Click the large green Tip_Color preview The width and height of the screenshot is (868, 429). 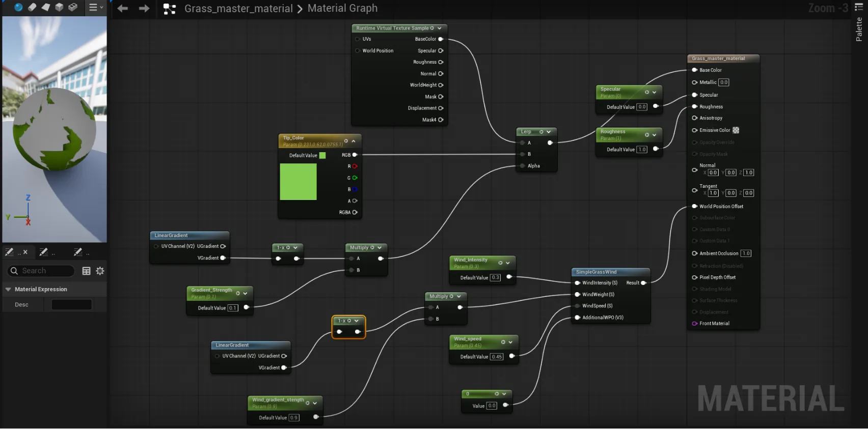click(x=299, y=182)
